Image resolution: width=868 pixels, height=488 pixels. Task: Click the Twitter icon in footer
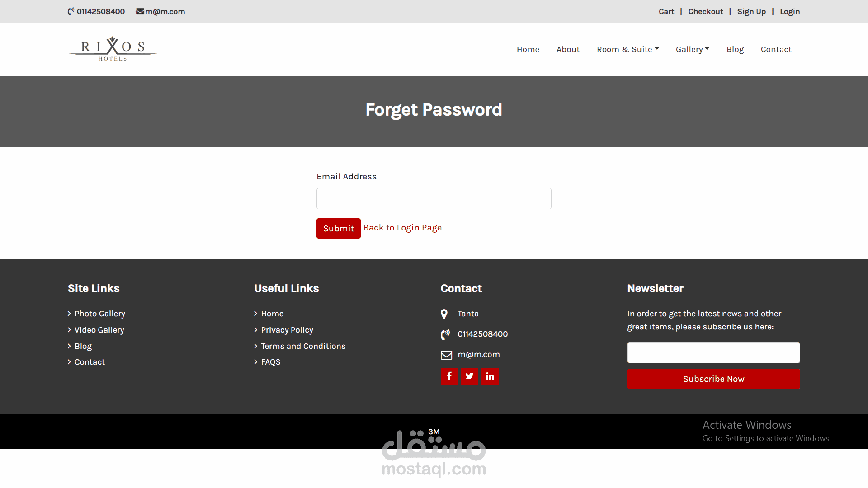(x=470, y=376)
